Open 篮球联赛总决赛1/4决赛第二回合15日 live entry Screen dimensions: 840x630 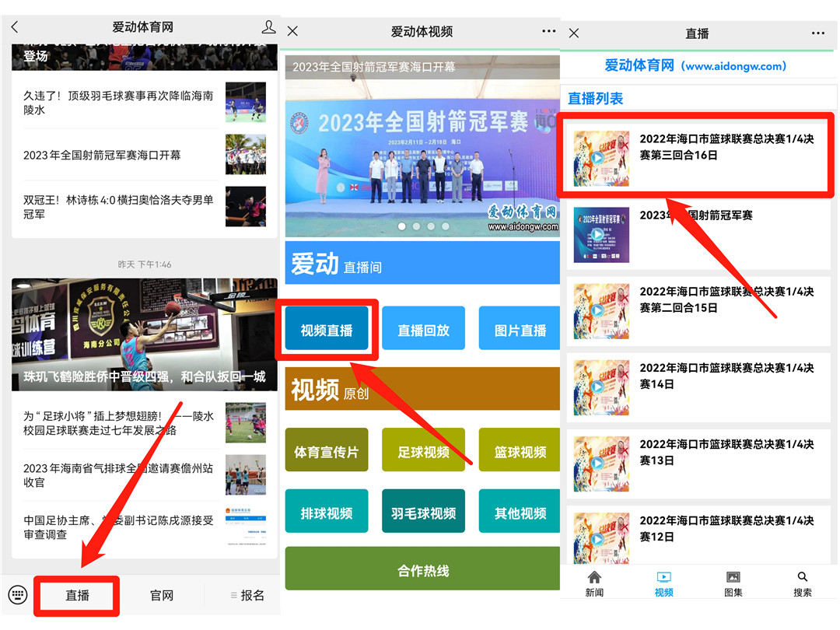click(698, 311)
